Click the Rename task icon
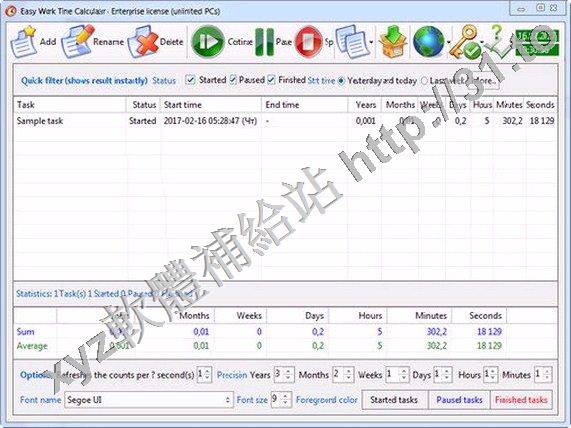 78,42
